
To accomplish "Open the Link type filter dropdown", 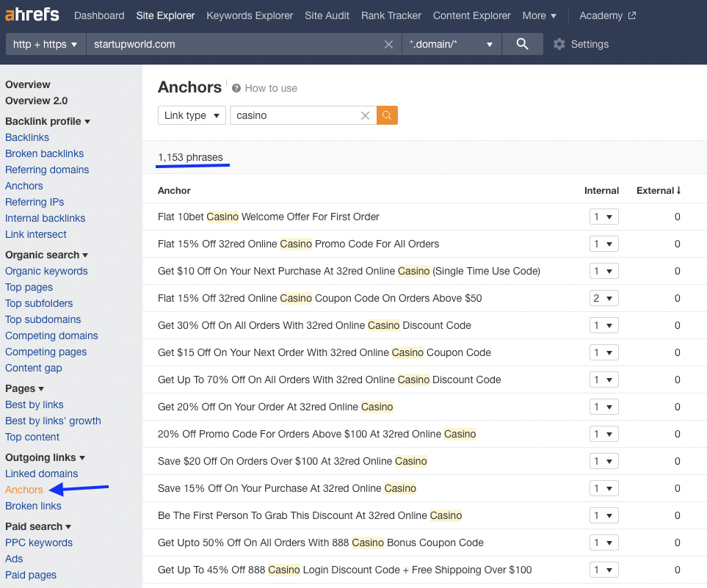I will [x=192, y=115].
